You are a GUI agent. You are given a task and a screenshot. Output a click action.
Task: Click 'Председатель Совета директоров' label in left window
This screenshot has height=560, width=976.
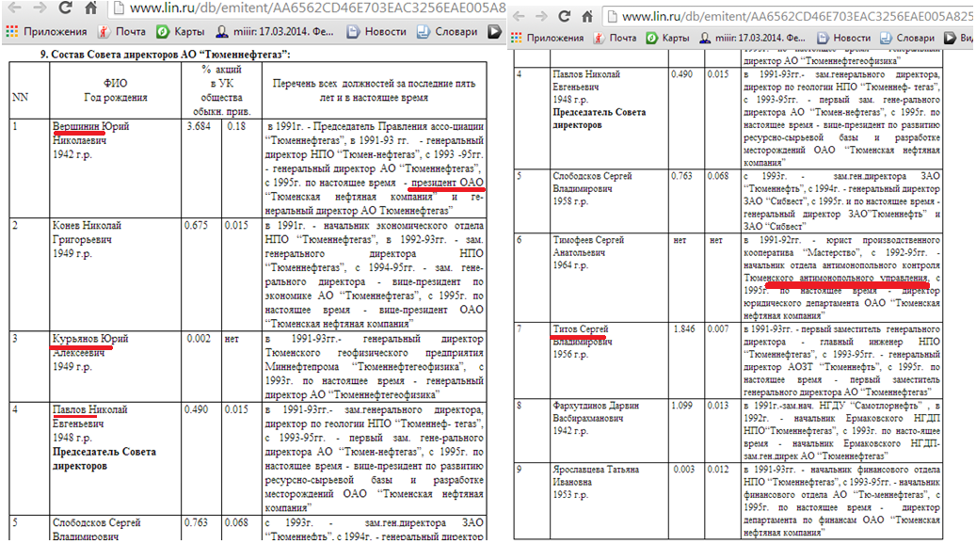(104, 458)
